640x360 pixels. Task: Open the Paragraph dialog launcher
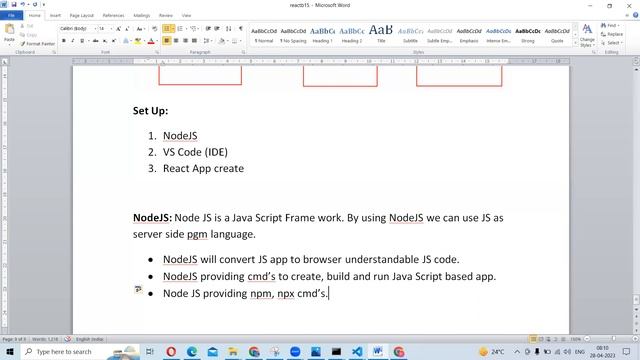(244, 52)
